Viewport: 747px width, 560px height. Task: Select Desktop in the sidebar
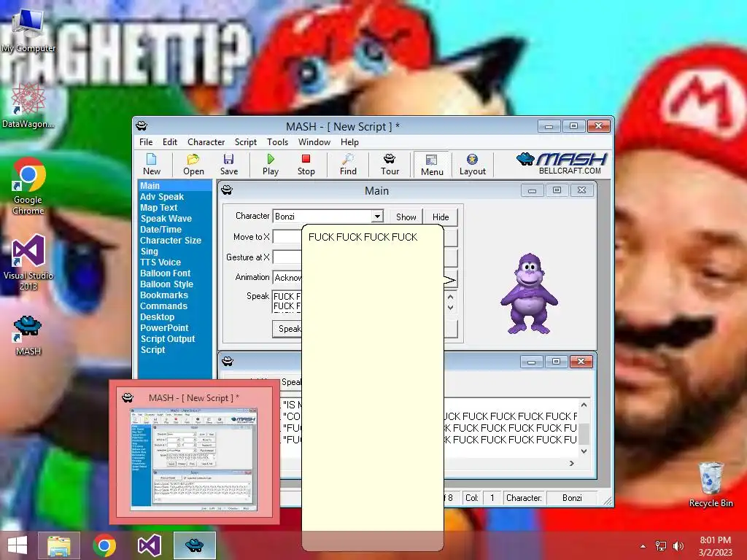(x=158, y=317)
